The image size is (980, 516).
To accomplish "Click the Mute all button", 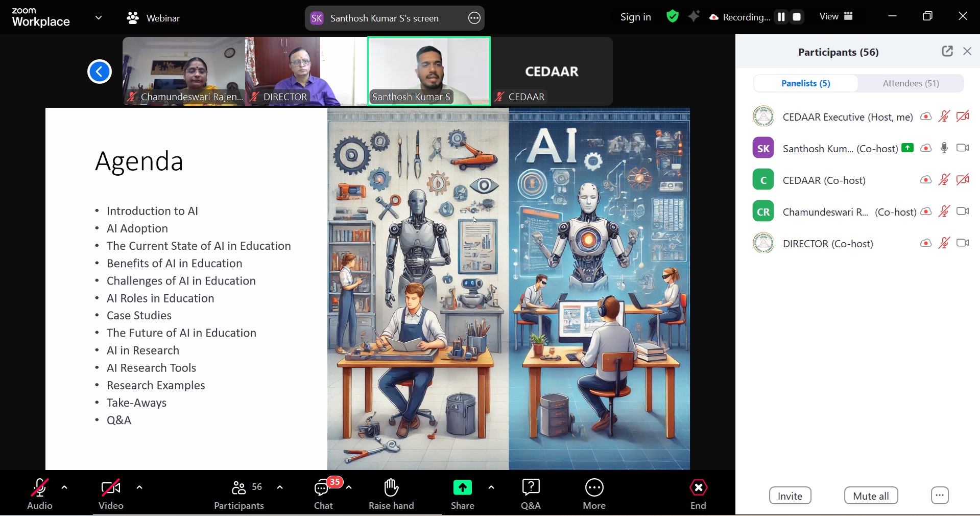I will [871, 496].
